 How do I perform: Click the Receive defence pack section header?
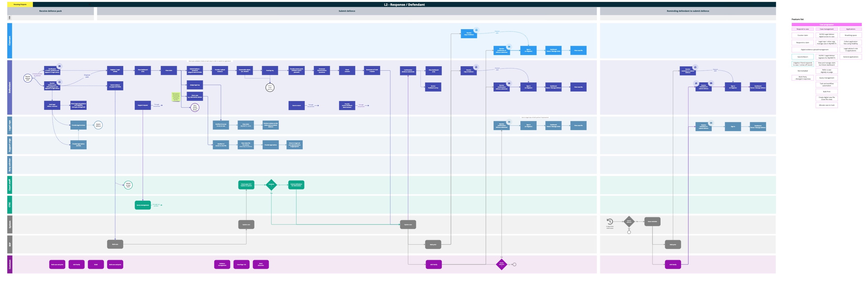click(x=50, y=11)
